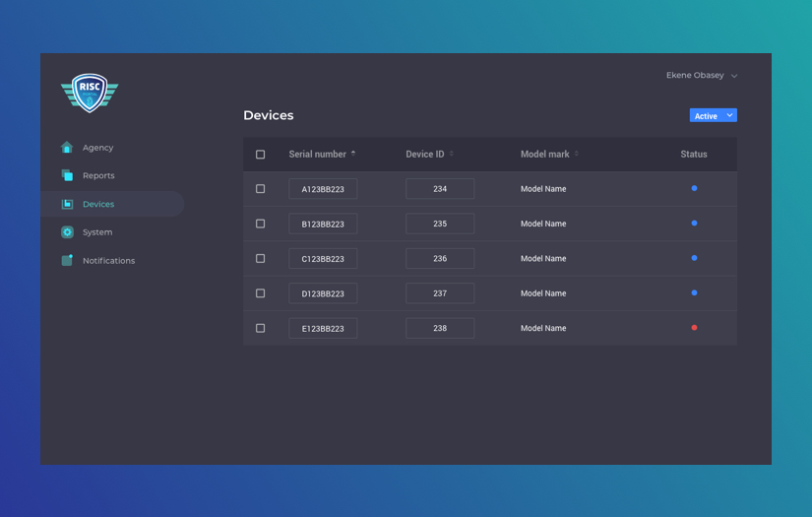
Task: Expand the Ekene Obasey user menu chevron
Action: tap(734, 76)
